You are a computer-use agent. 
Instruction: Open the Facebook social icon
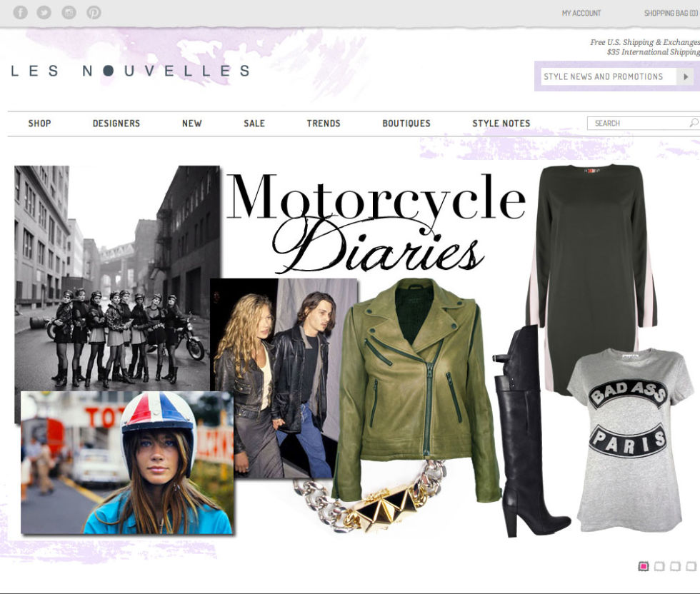point(21,13)
